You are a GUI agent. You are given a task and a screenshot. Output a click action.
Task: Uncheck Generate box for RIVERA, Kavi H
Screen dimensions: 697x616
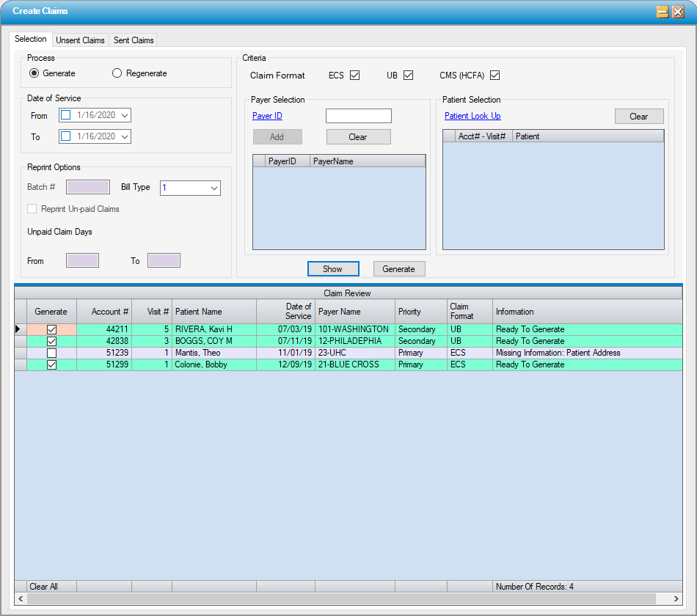tap(51, 330)
